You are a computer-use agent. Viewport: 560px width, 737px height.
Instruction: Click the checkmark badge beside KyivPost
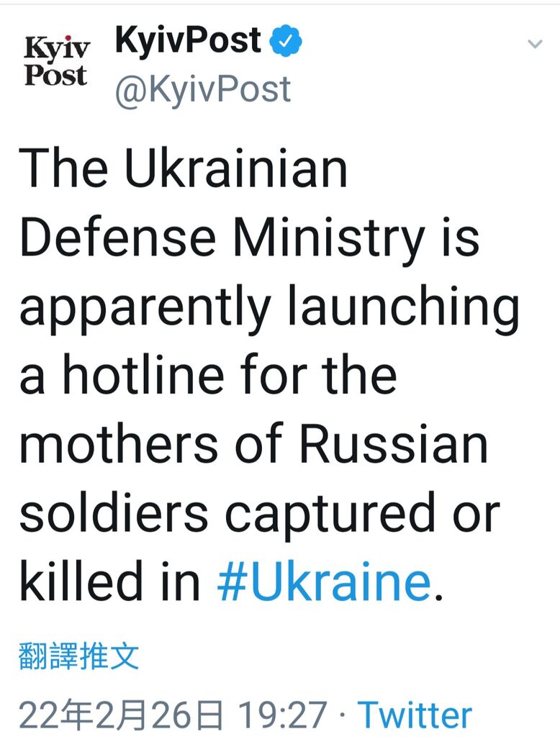pos(286,42)
